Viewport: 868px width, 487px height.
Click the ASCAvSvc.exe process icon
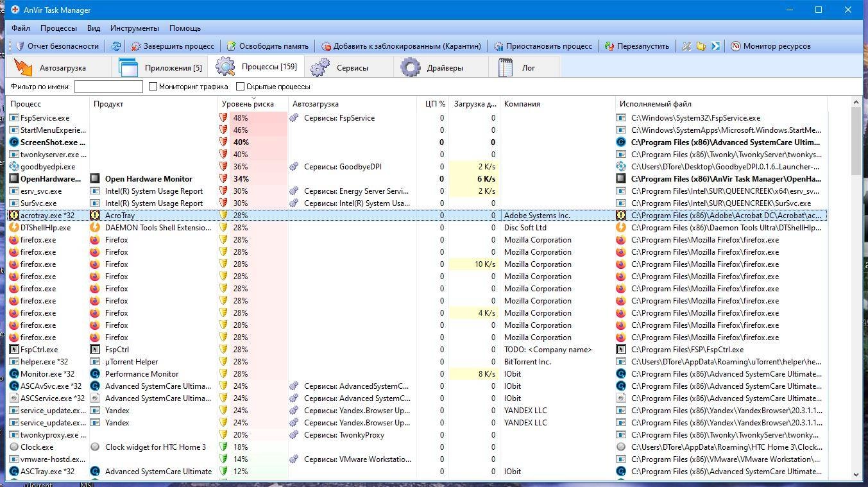(14, 386)
